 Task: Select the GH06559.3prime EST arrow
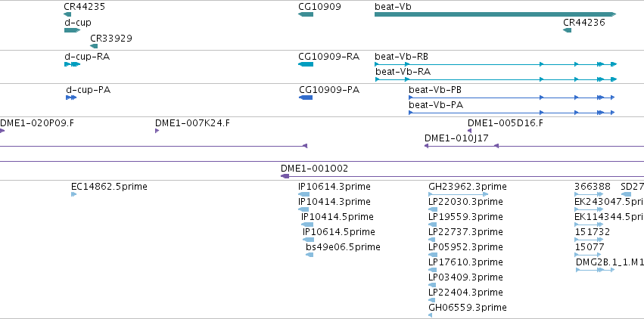pyautogui.click(x=430, y=315)
